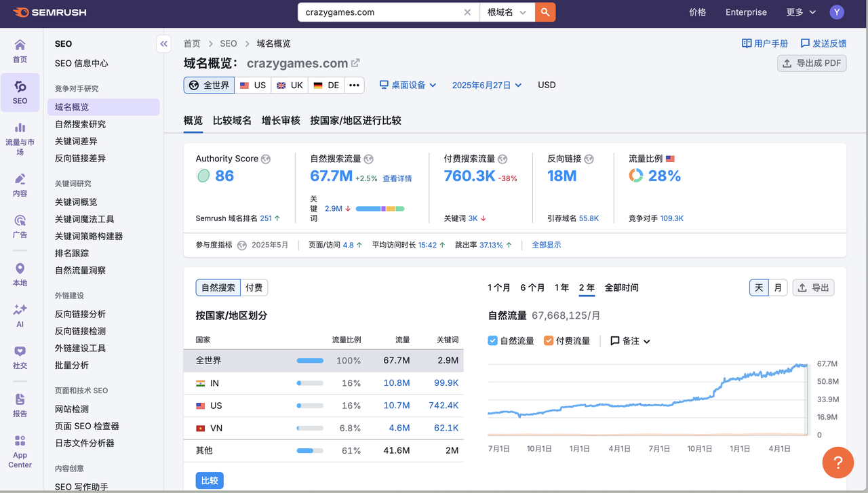This screenshot has width=868, height=493.
Task: Select the 6 个月 time range tab
Action: (532, 288)
